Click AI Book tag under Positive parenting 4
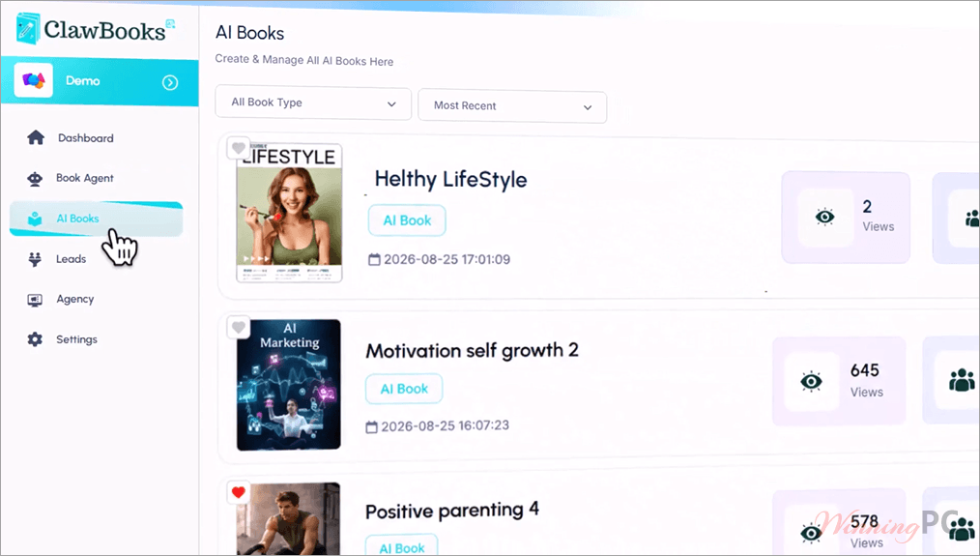 pos(401,546)
